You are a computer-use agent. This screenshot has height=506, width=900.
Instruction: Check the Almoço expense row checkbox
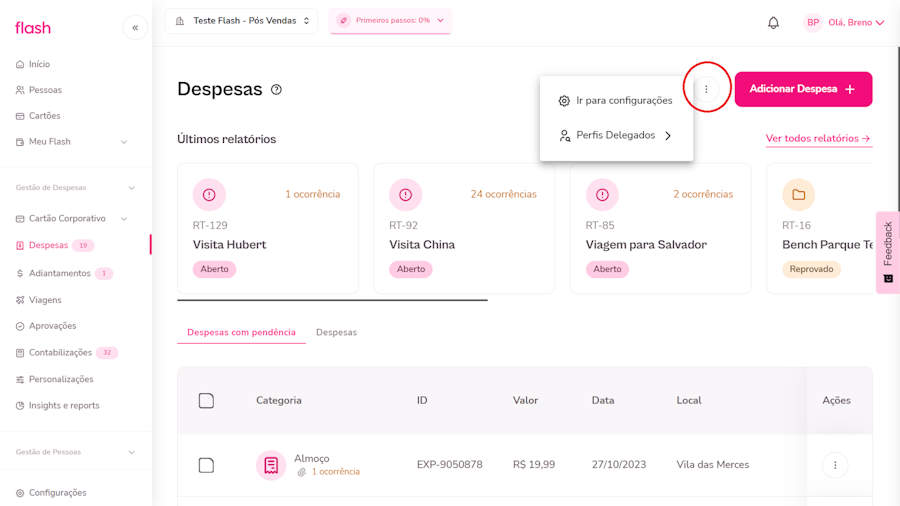[206, 465]
